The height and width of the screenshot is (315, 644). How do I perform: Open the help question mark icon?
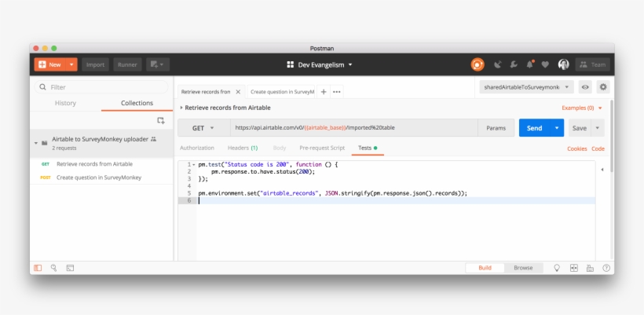pos(606,268)
